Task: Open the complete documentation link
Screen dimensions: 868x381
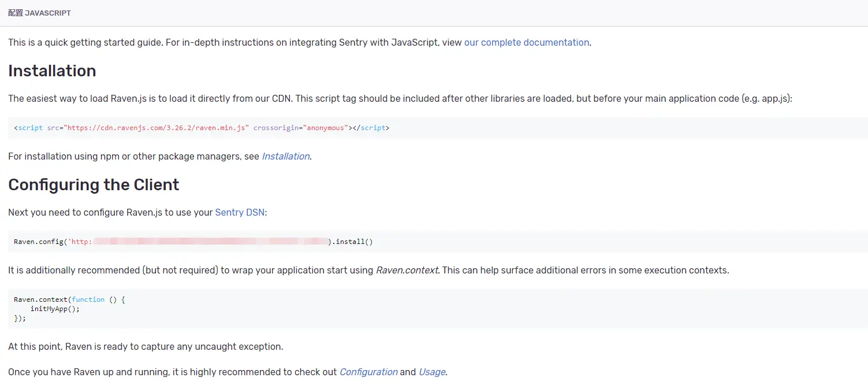Action: click(526, 42)
